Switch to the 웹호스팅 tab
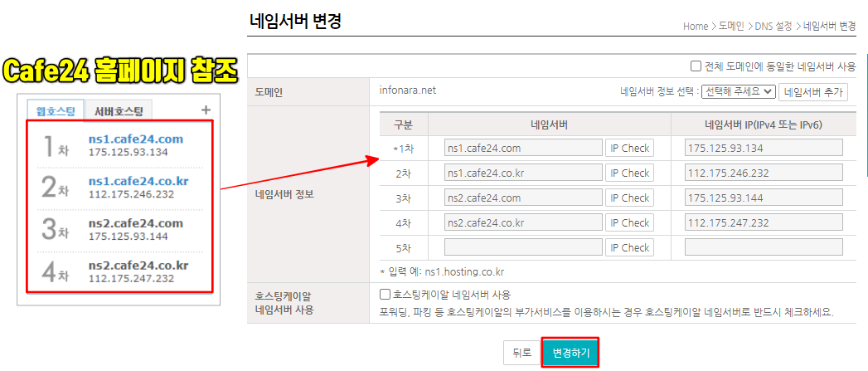Viewport: 868px width, 371px height. 56,111
